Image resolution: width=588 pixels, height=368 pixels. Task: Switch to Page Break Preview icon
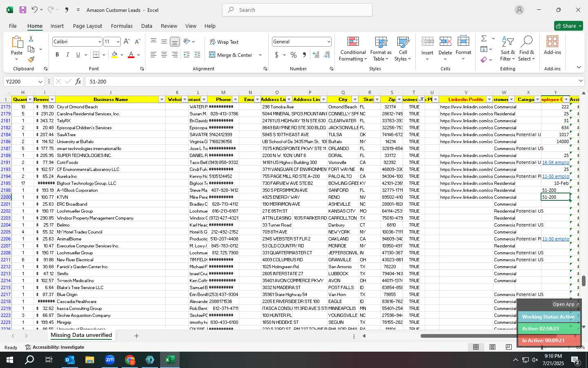click(x=508, y=347)
